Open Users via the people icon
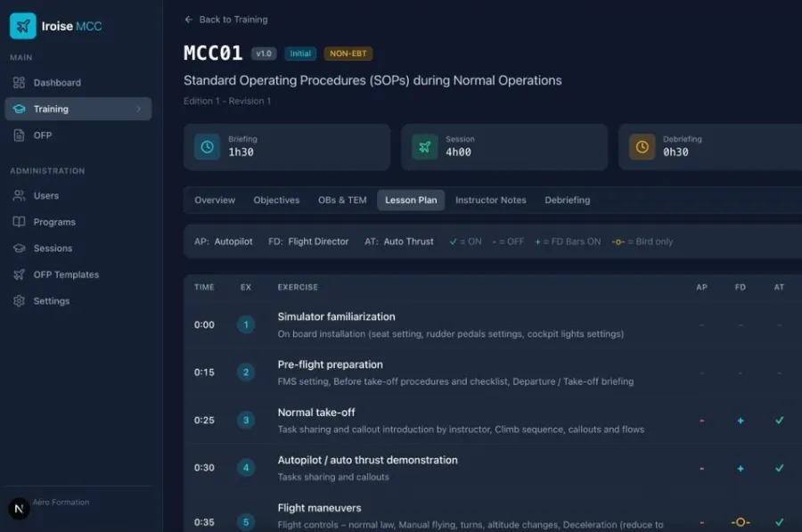 point(19,195)
